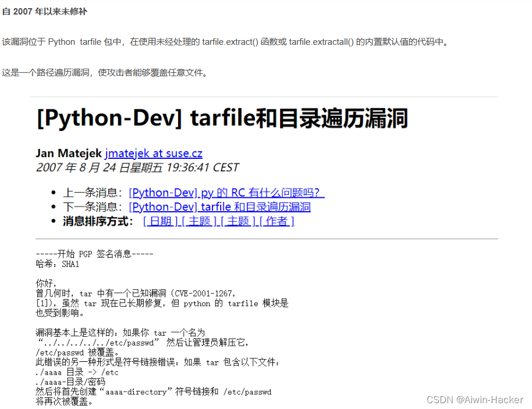Click the line about 符号链接错误
Screen dimensions: 532x409
click(158, 362)
